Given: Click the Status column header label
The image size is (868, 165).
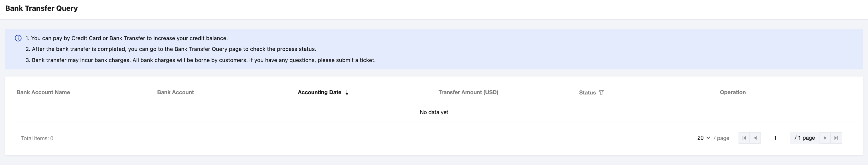Looking at the screenshot, I should pyautogui.click(x=587, y=93).
